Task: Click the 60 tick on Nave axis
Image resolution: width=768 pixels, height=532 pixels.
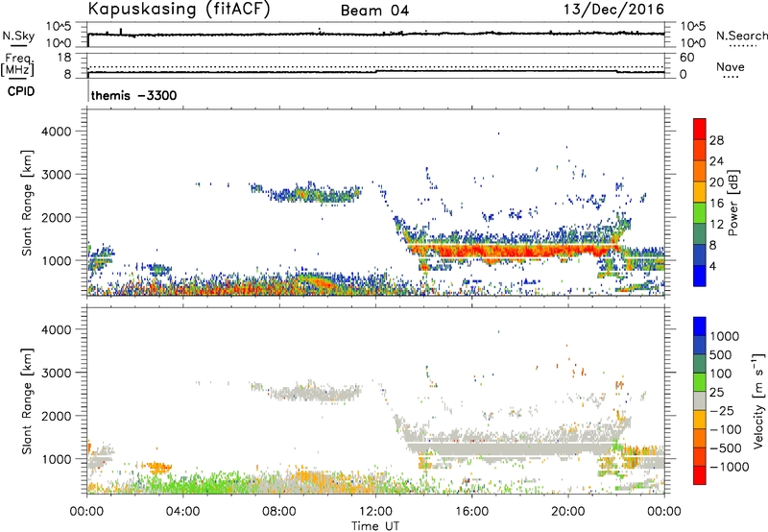Action: [686, 58]
